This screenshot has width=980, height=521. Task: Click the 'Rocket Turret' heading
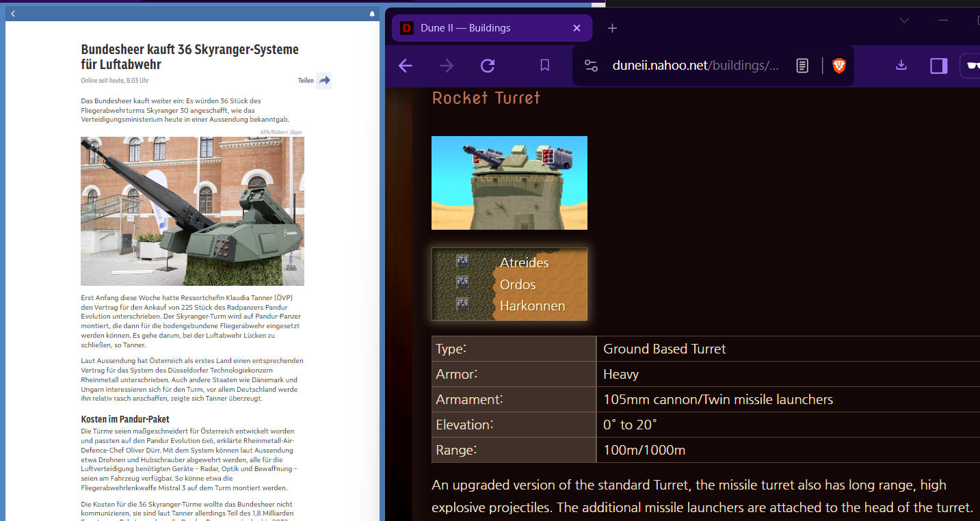pyautogui.click(x=486, y=98)
